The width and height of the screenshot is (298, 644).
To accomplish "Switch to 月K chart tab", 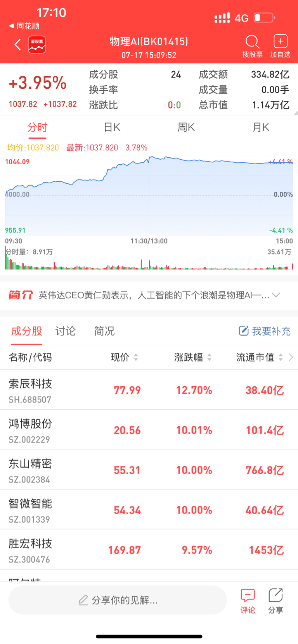I will click(x=261, y=127).
